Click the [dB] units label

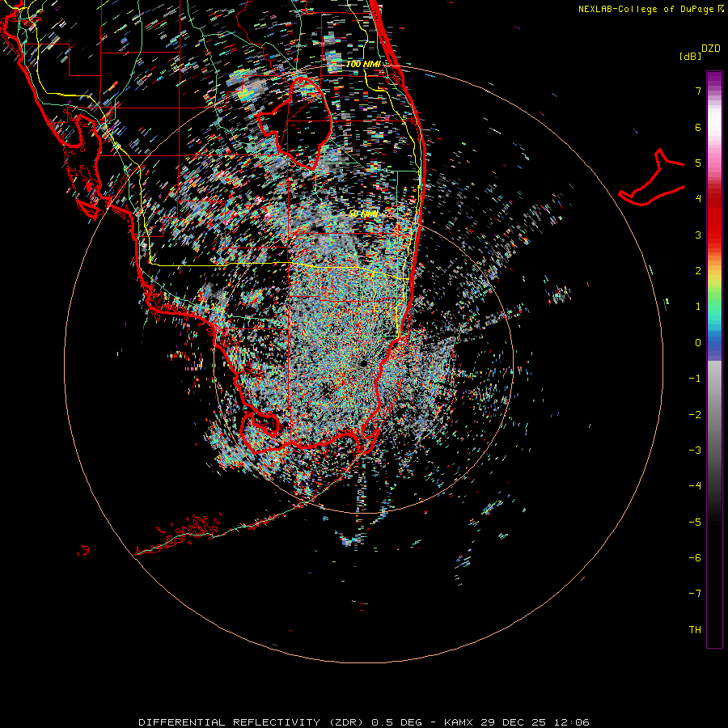pyautogui.click(x=690, y=56)
